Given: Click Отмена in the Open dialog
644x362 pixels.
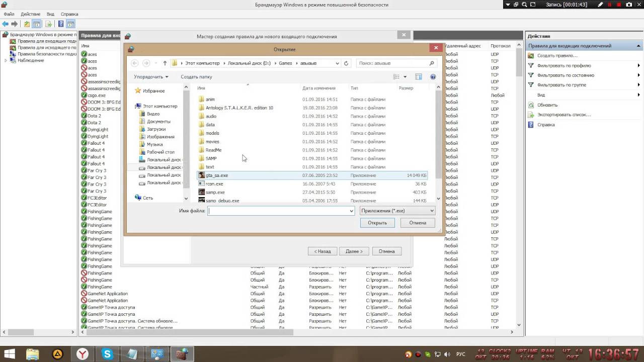Looking at the screenshot, I should (418, 223).
